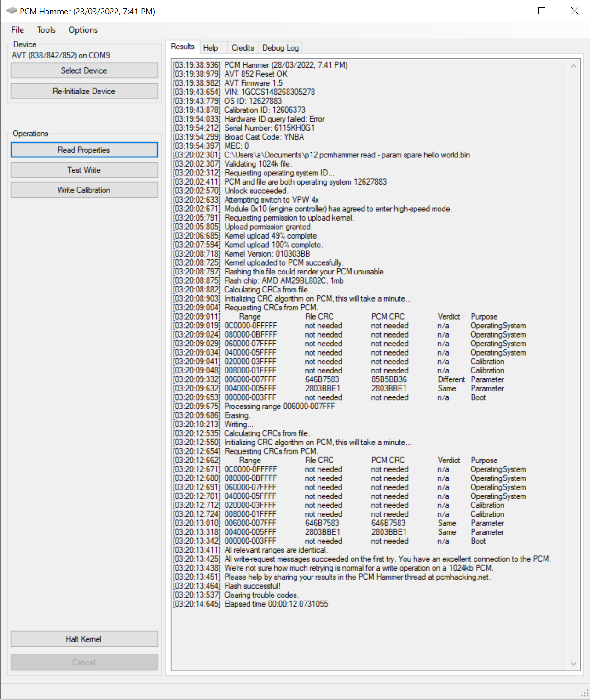Click the results scrollbar up arrow
This screenshot has width=590, height=700.
click(573, 66)
